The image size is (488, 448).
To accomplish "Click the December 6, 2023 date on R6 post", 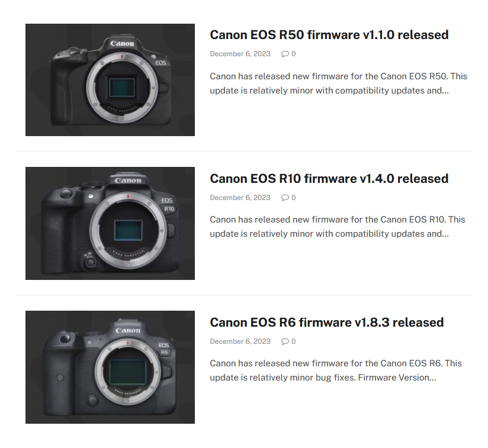I will point(240,341).
